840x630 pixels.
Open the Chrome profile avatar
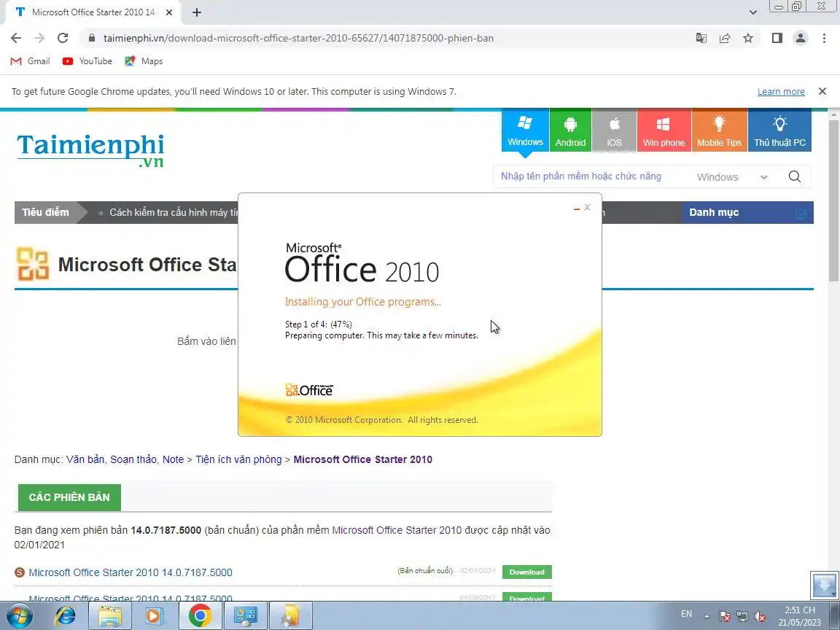point(801,38)
